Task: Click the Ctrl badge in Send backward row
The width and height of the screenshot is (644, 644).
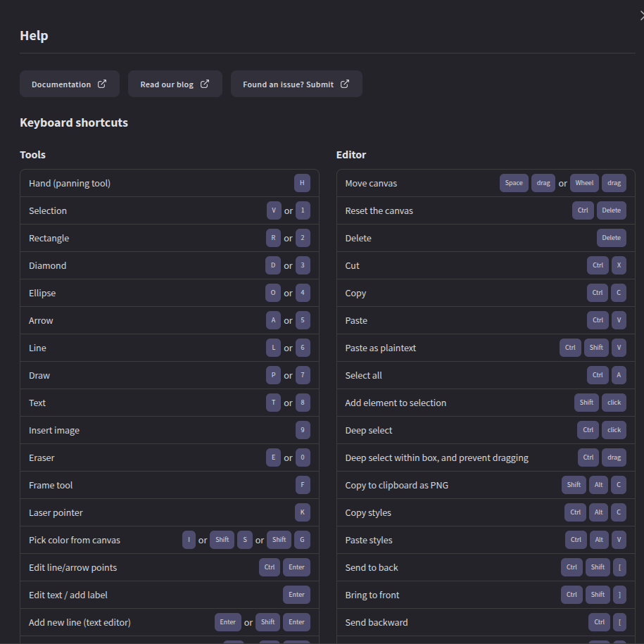Action: 599,622
